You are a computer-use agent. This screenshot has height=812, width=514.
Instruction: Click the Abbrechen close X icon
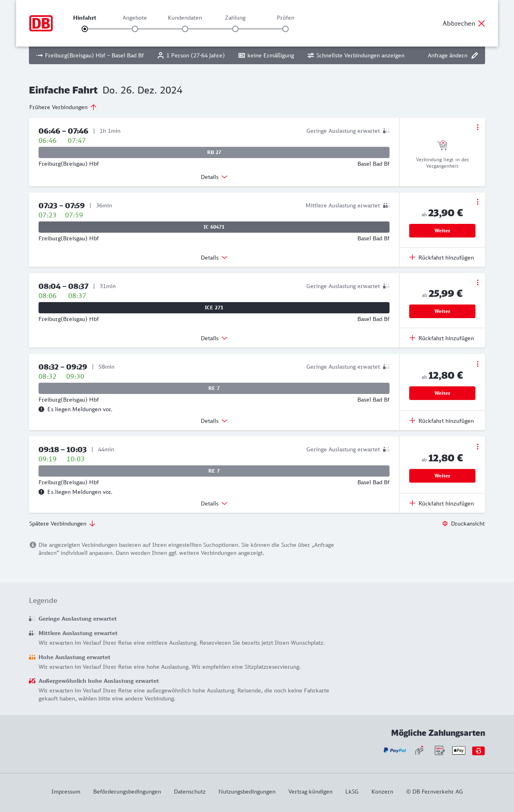481,23
